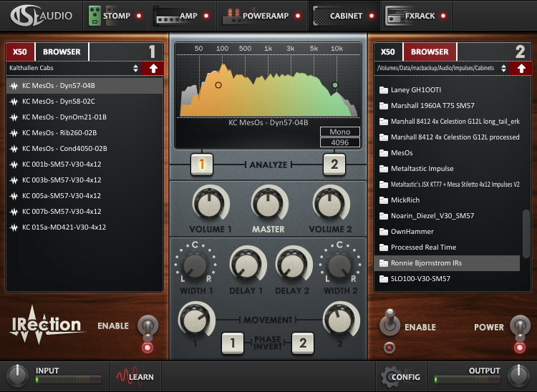The width and height of the screenshot is (537, 392).
Task: Select Browser tab in slot 2
Action: click(430, 52)
